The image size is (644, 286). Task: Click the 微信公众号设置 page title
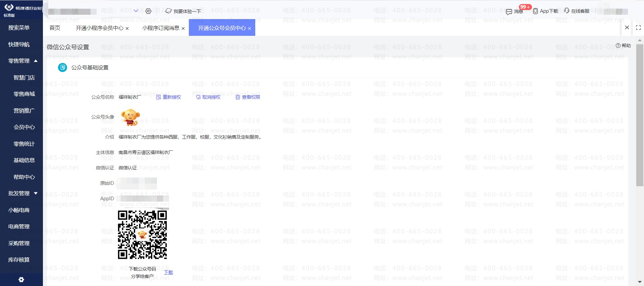pos(68,47)
